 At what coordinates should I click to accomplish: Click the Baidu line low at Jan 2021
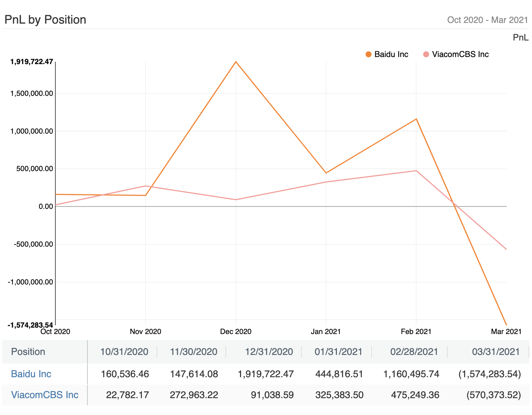click(326, 173)
